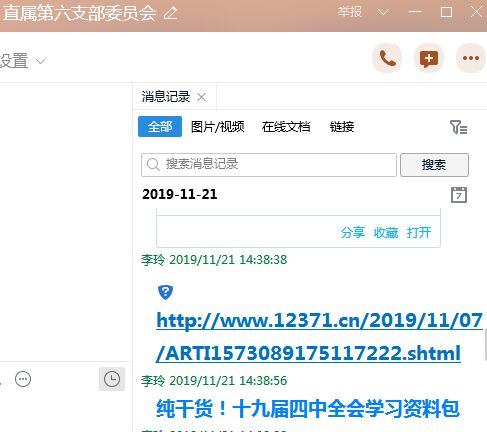
Task: Close the 消息记录 tab
Action: [x=201, y=97]
